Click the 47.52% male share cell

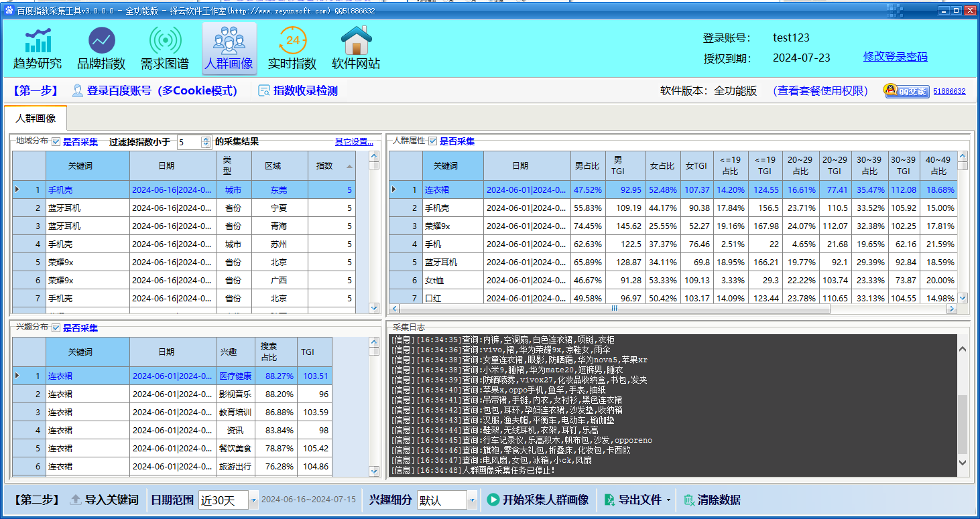point(588,190)
